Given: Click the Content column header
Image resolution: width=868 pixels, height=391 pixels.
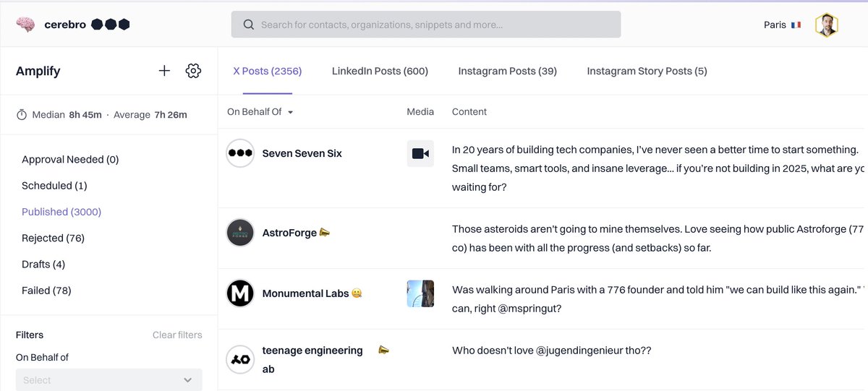Looking at the screenshot, I should 469,112.
